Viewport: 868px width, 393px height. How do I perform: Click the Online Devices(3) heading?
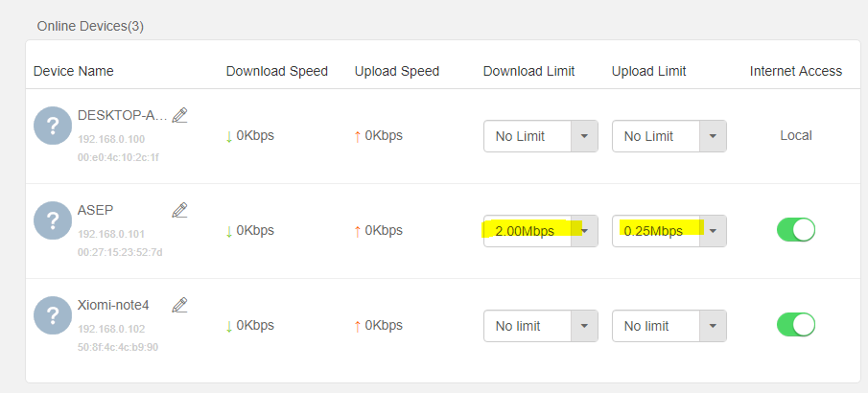coord(90,26)
